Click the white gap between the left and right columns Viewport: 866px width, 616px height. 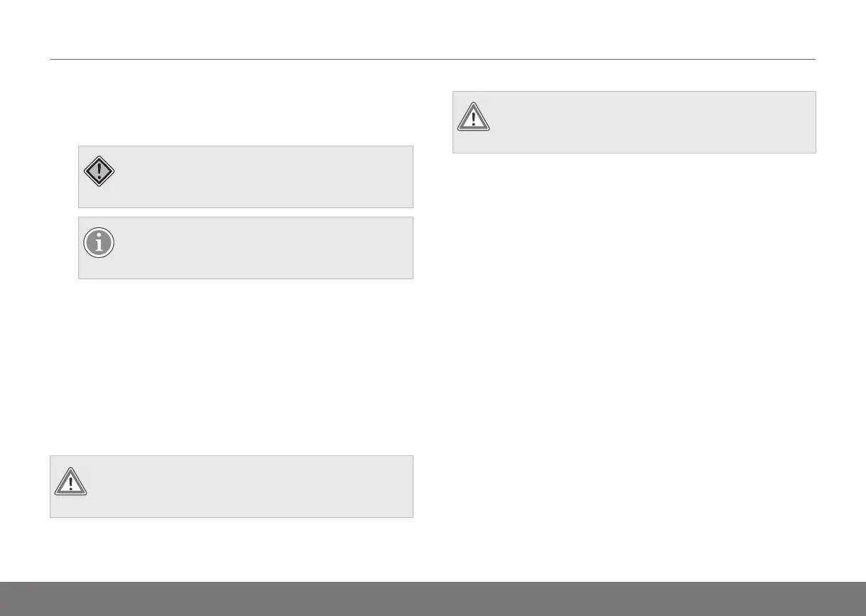pyautogui.click(x=433, y=320)
